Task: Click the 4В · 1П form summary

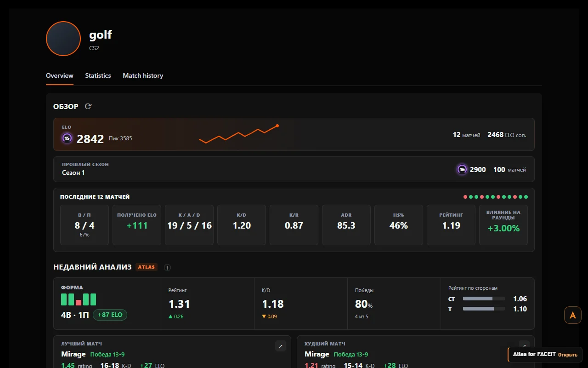Action: (75, 315)
